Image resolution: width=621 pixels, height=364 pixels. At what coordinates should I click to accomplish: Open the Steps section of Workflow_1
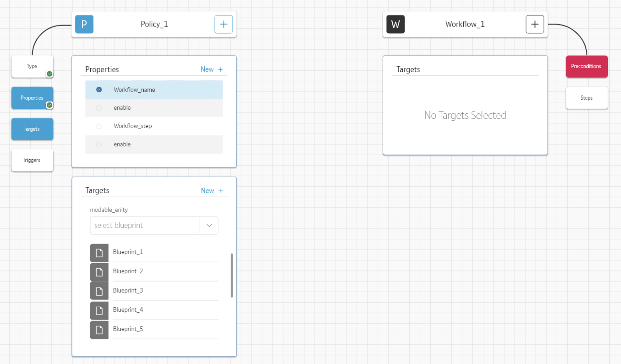click(586, 98)
